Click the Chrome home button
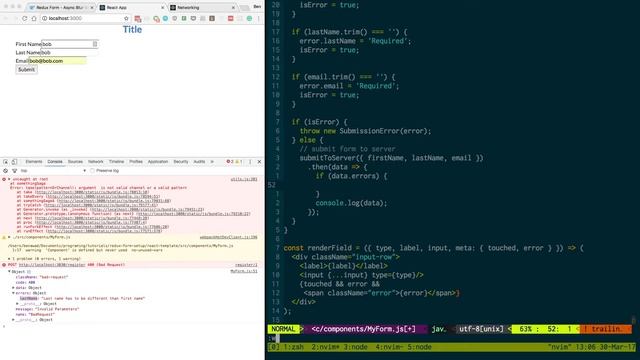 pyautogui.click(x=34, y=18)
